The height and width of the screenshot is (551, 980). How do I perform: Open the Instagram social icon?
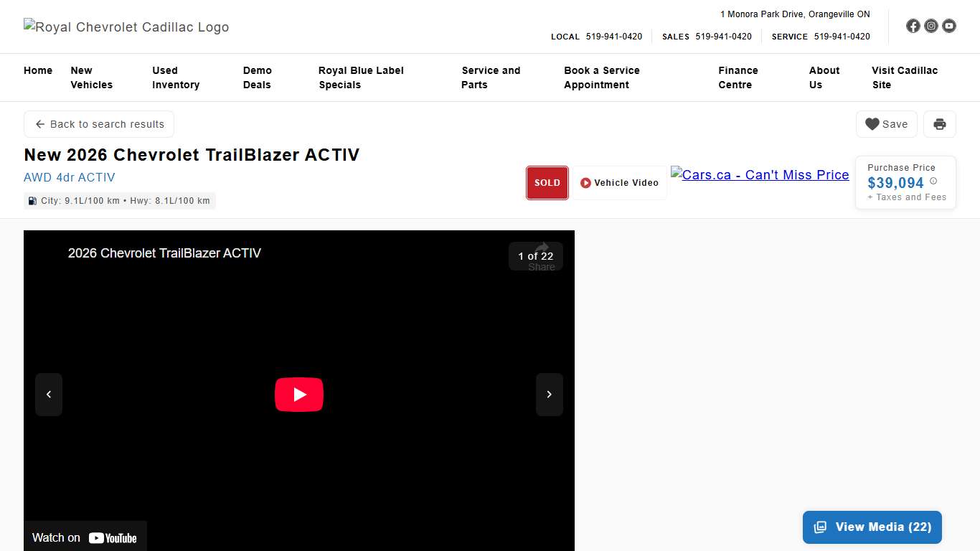click(931, 26)
